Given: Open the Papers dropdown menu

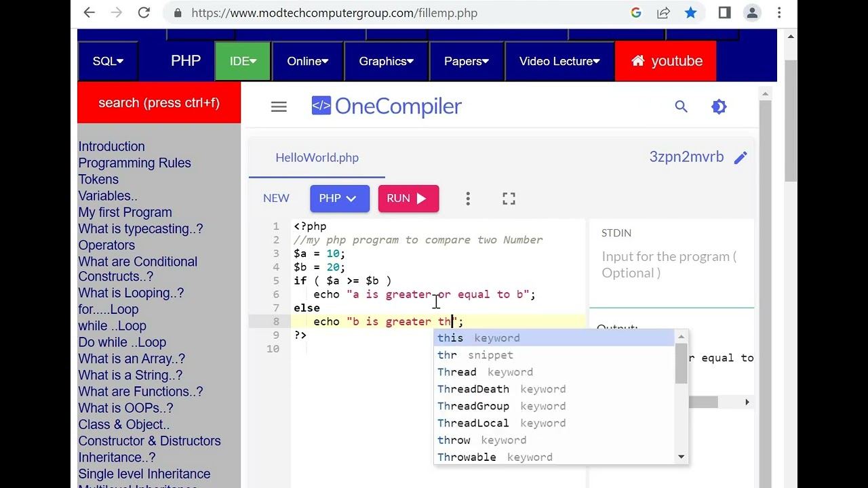Looking at the screenshot, I should [x=466, y=61].
